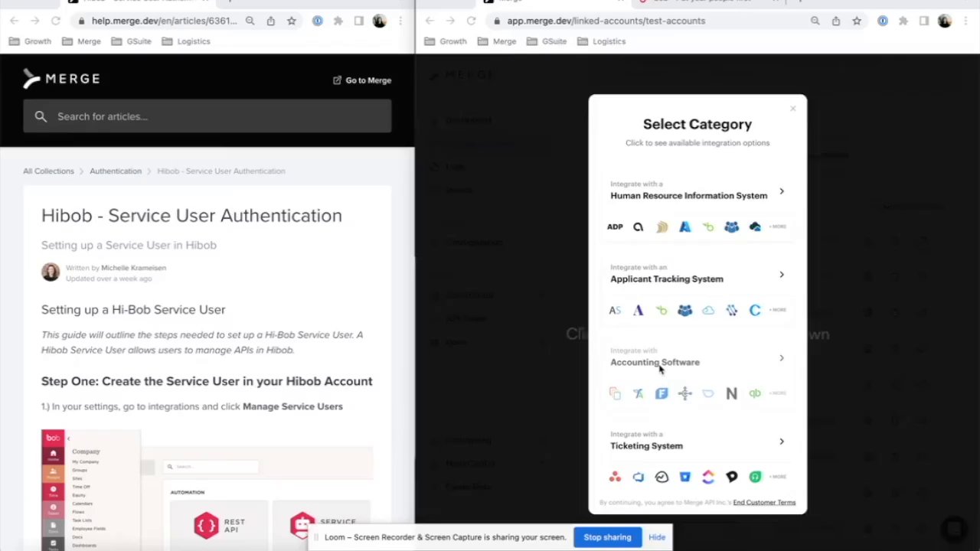This screenshot has width=980, height=551.
Task: Open Chrome three-dot menu in the right browser
Action: (965, 21)
